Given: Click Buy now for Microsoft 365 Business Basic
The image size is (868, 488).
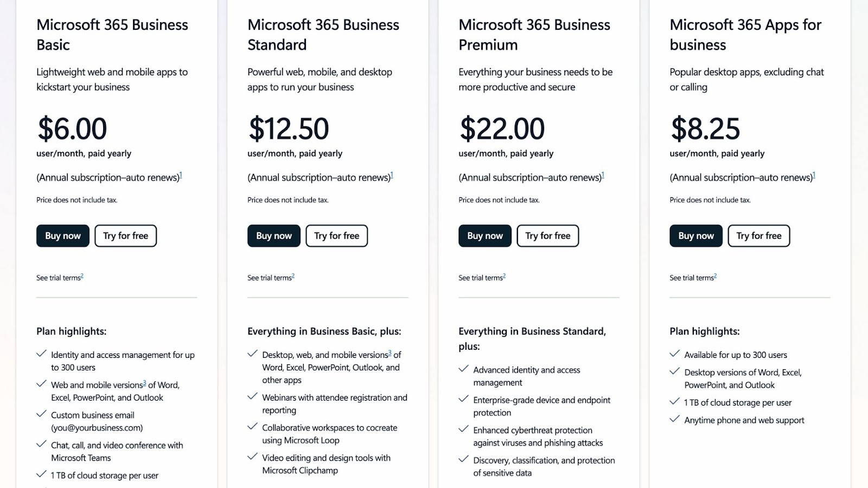Looking at the screenshot, I should tap(62, 235).
